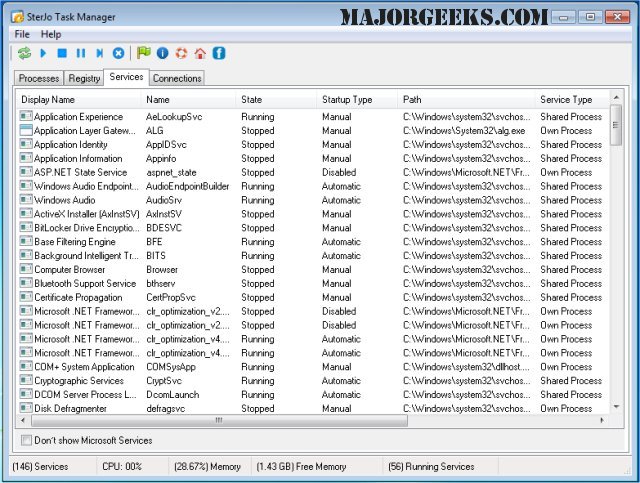
Task: Select Bluetooth Support Service row
Action: [313, 283]
